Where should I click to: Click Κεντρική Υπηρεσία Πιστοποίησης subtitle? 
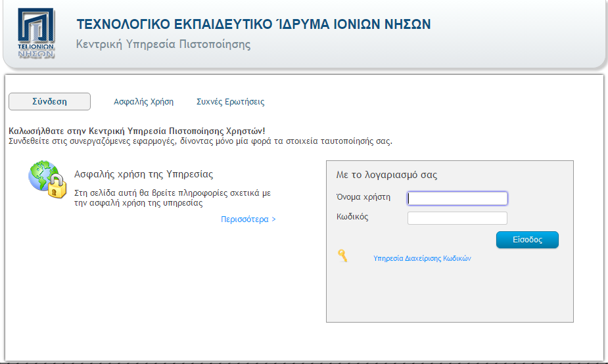click(x=163, y=44)
